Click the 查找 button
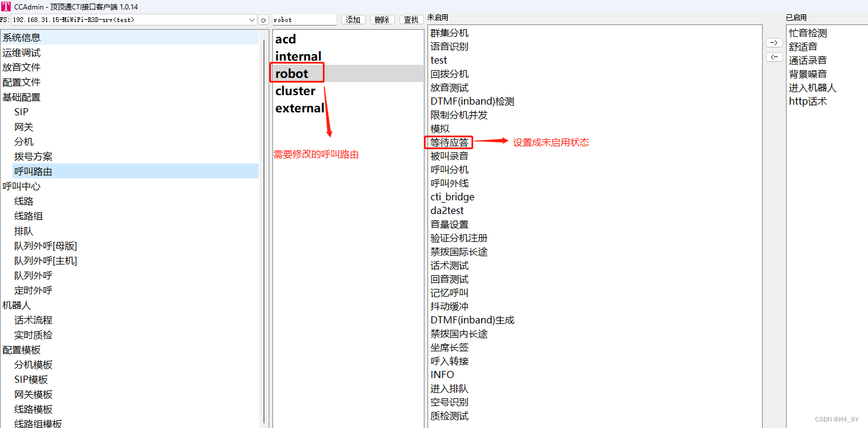868x428 pixels. pyautogui.click(x=411, y=20)
